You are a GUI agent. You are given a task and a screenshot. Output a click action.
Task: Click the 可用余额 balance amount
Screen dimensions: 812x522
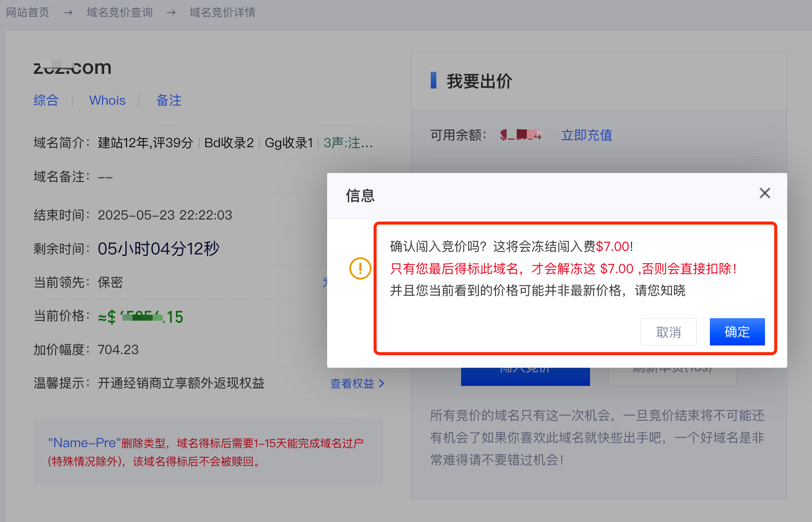(521, 135)
